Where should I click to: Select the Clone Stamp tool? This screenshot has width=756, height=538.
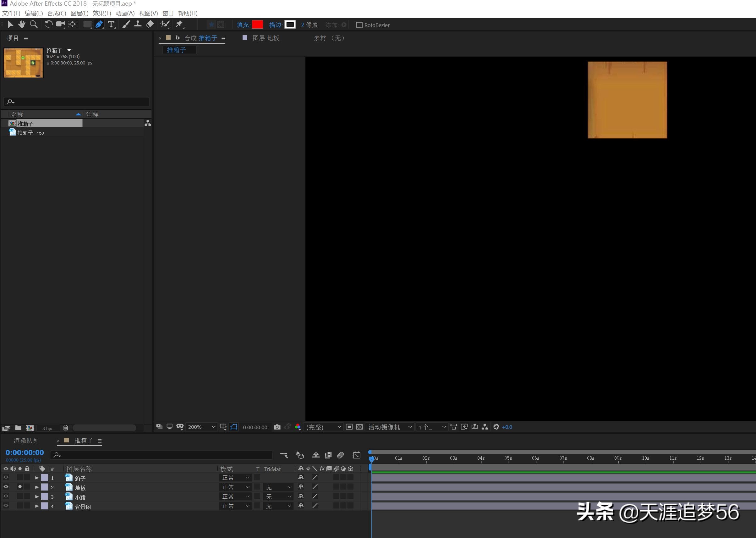138,24
